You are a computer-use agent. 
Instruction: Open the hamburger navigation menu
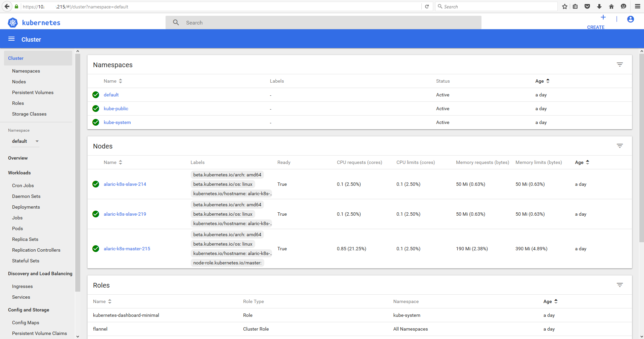point(11,39)
